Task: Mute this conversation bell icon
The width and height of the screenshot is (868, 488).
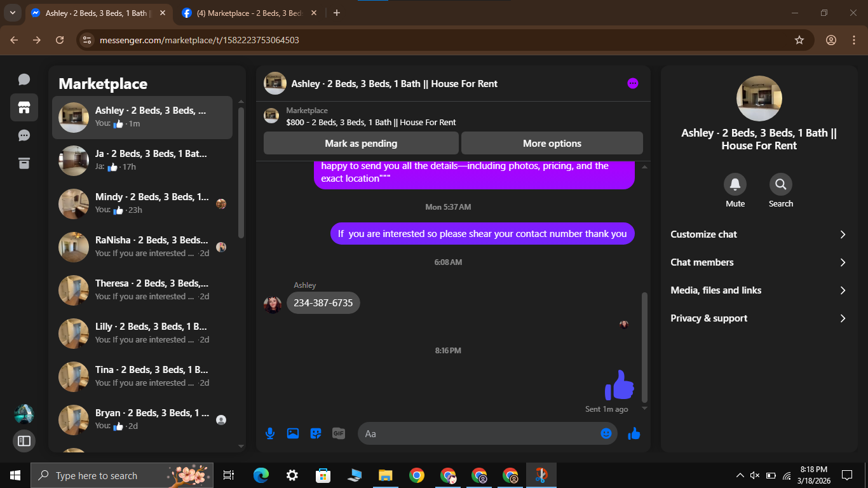Action: pos(735,184)
